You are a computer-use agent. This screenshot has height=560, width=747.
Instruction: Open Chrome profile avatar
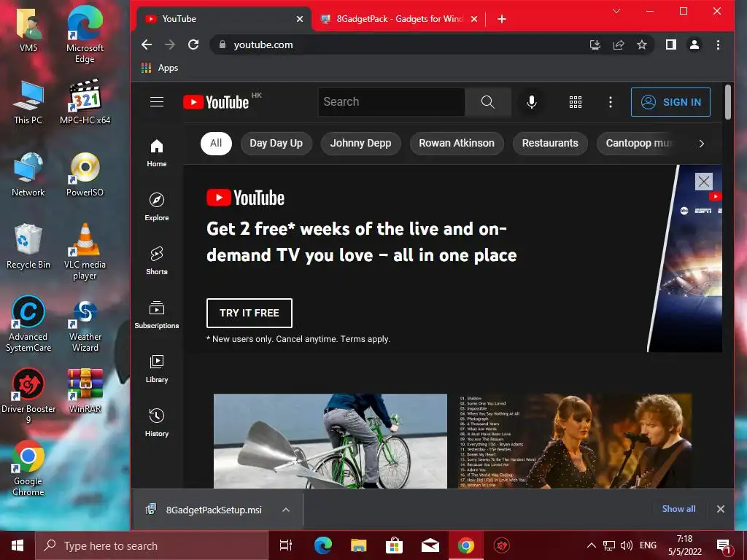(694, 44)
